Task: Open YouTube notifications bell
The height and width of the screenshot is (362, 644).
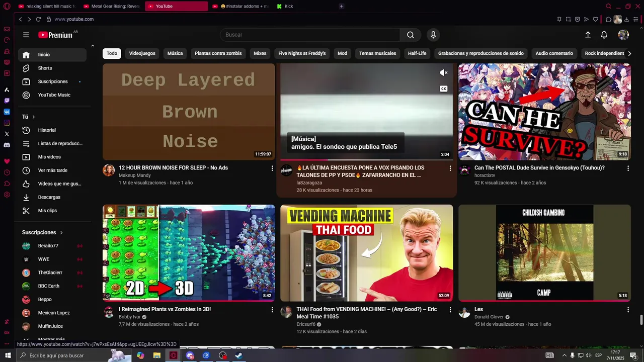Action: [x=604, y=35]
